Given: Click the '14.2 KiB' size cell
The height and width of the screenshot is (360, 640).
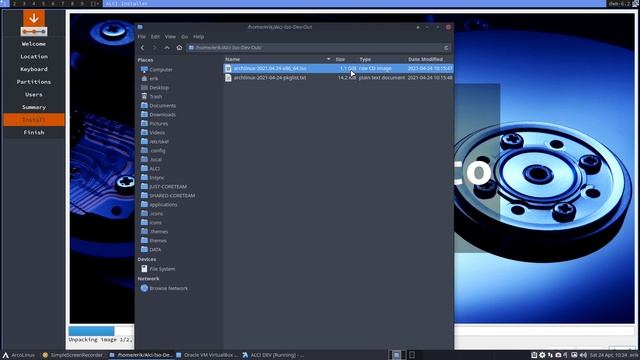Looking at the screenshot, I should click(x=347, y=78).
